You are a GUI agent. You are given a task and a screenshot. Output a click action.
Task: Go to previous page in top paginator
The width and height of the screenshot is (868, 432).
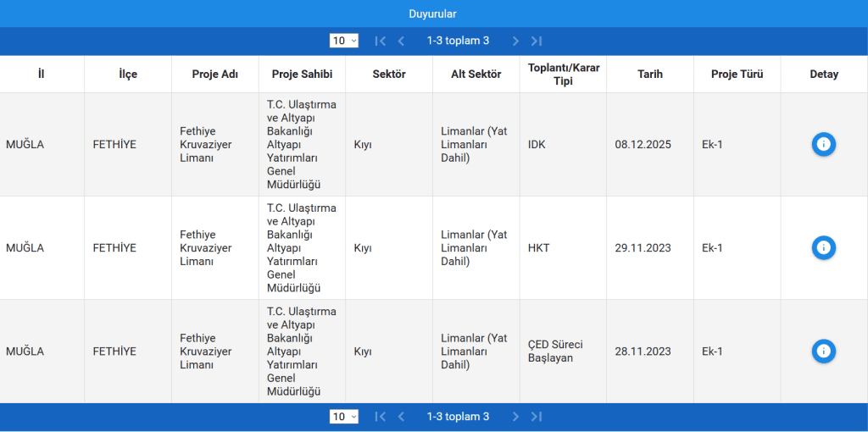(401, 41)
